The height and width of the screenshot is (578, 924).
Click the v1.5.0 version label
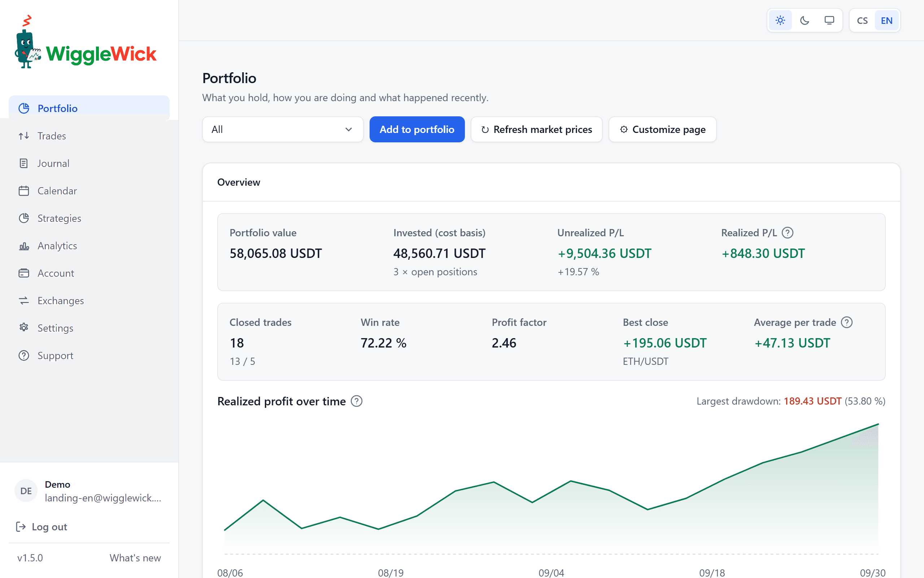click(30, 558)
